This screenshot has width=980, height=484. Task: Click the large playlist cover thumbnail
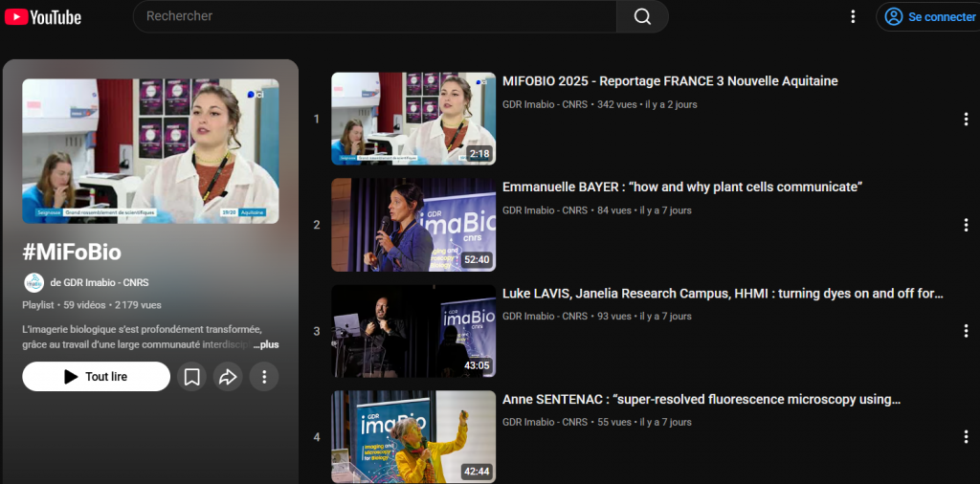[150, 151]
